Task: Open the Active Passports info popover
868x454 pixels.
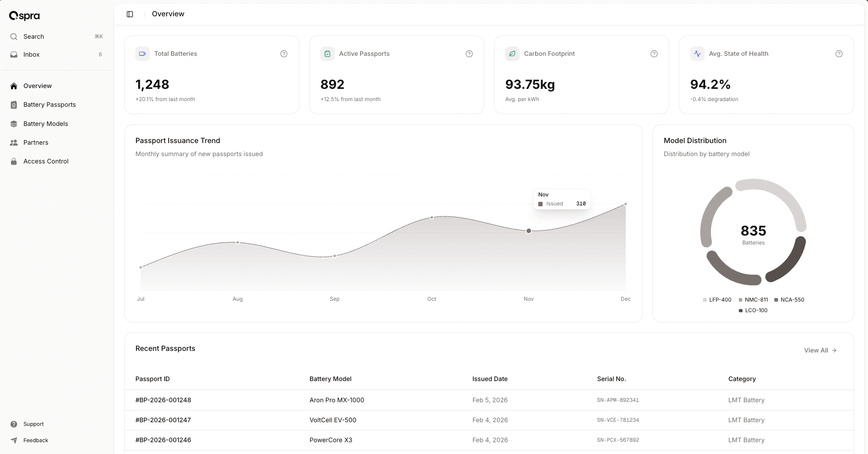Action: coord(469,53)
